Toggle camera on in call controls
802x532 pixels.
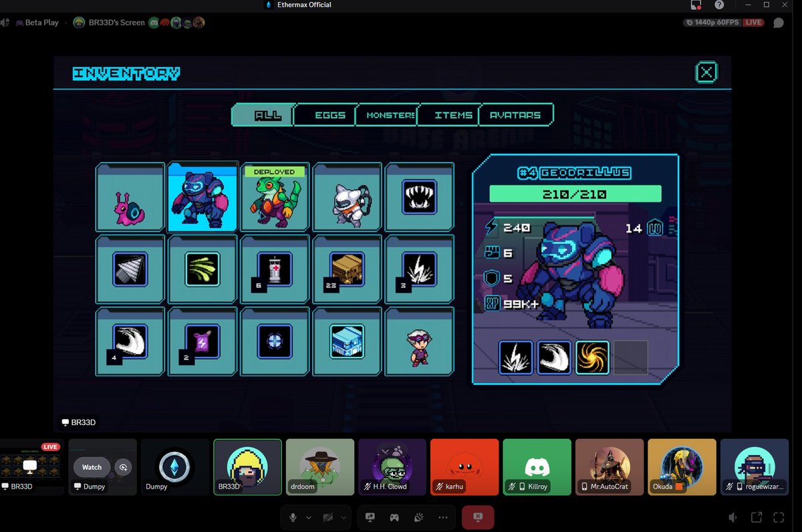pos(328,517)
